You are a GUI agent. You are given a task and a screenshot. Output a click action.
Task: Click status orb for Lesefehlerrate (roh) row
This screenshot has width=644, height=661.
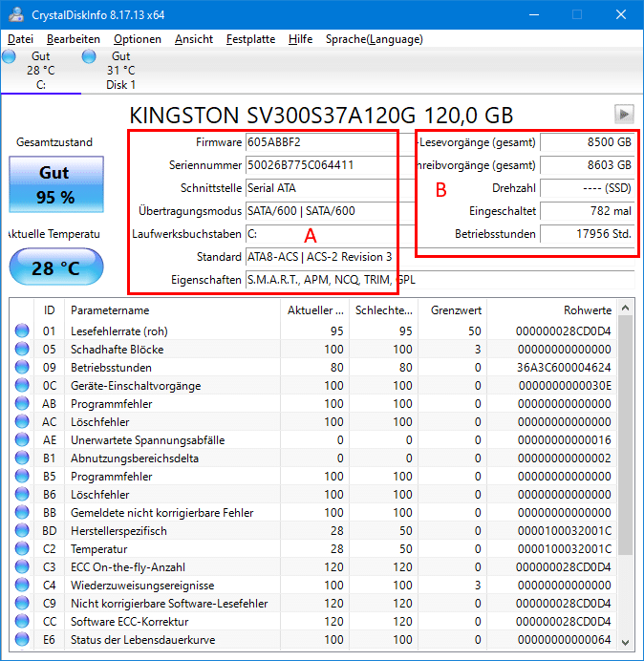(22, 330)
